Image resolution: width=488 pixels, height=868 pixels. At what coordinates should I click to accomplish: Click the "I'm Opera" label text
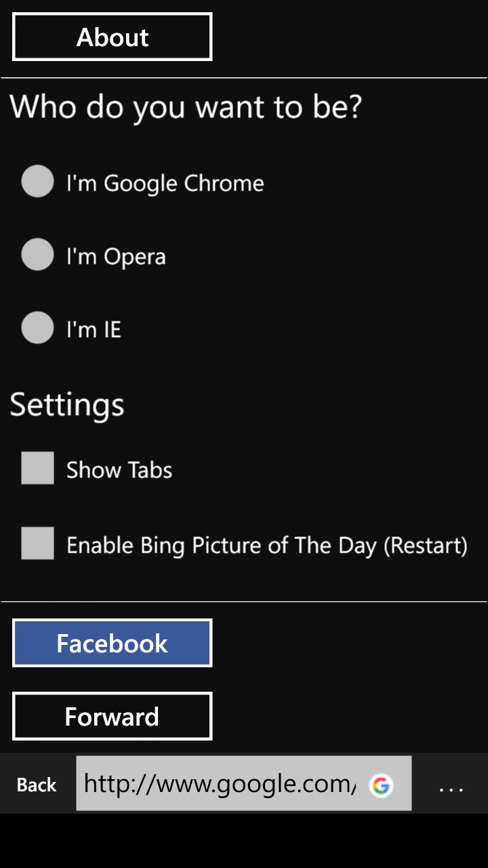pyautogui.click(x=116, y=256)
